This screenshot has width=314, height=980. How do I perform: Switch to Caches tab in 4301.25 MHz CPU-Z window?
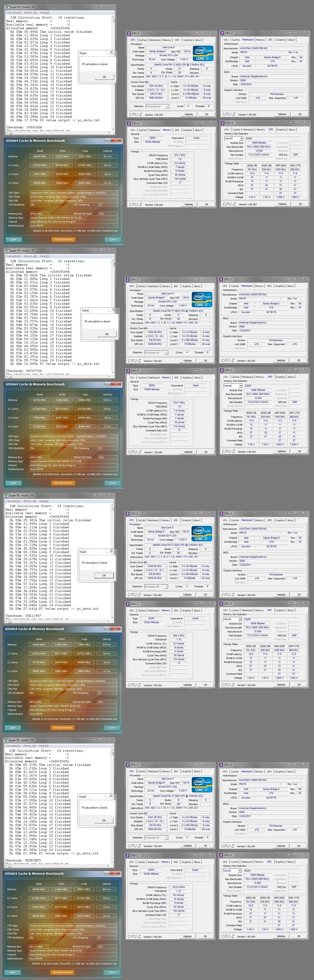click(143, 40)
